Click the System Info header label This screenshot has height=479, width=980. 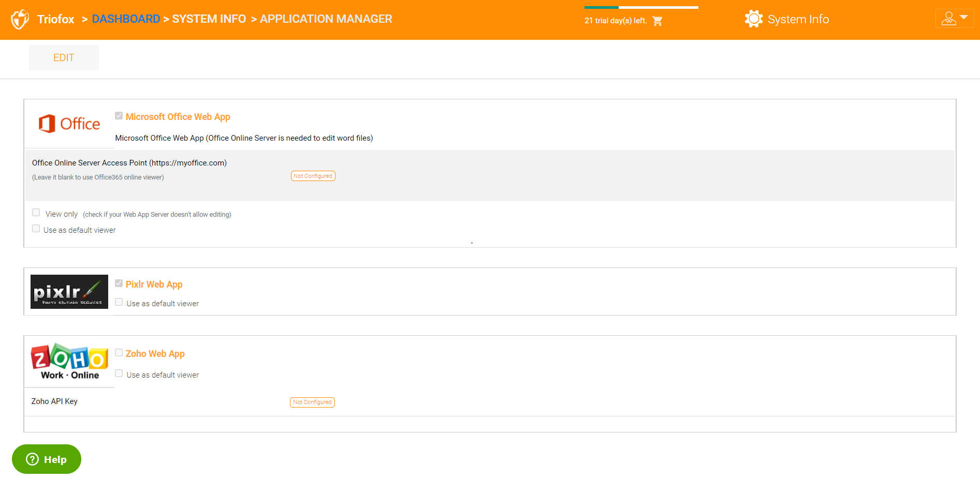[798, 19]
